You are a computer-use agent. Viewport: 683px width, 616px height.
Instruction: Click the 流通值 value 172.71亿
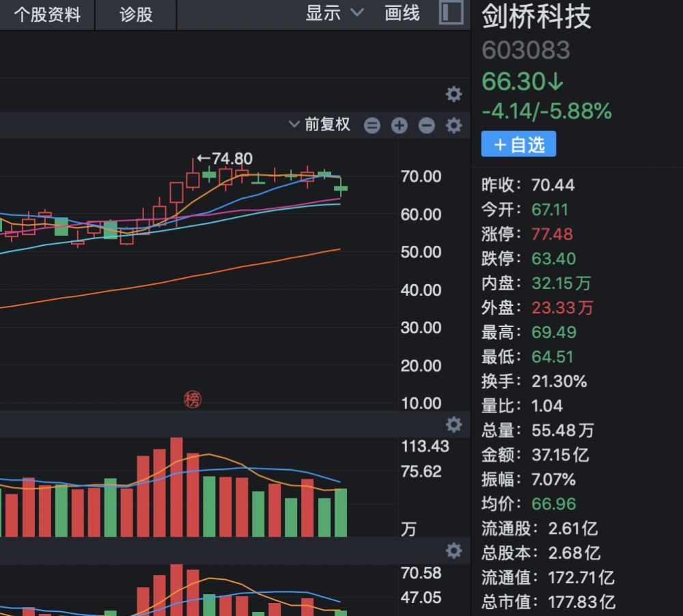(x=581, y=578)
